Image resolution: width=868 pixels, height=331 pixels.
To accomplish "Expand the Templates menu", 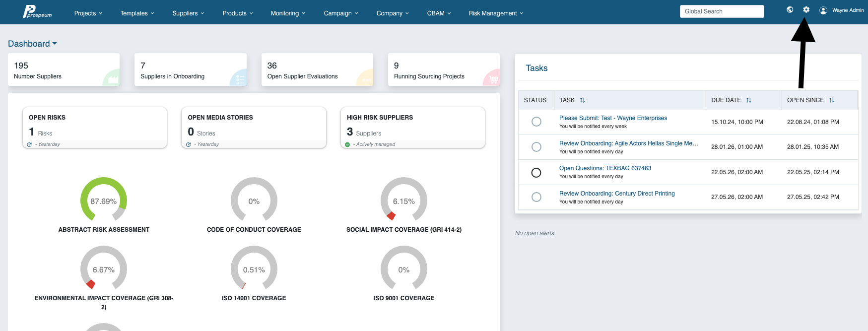I will 137,13.
